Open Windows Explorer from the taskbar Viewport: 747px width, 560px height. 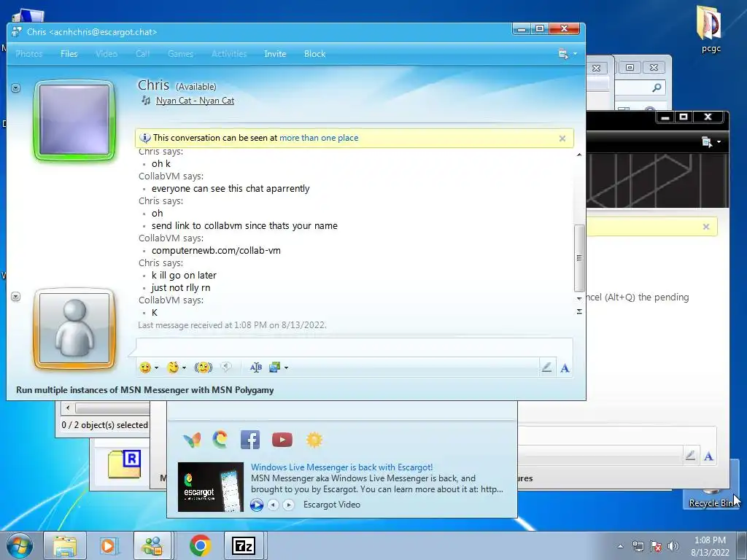point(65,545)
